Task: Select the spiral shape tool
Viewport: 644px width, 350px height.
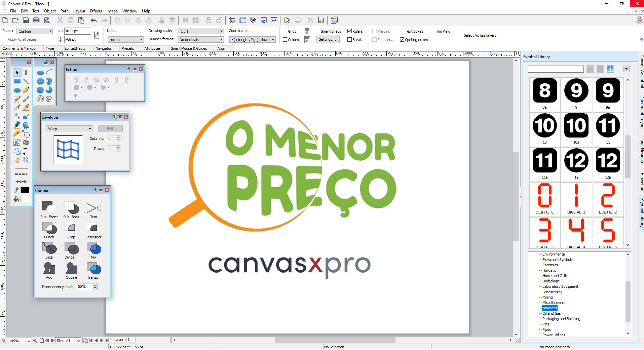Action: (x=49, y=99)
